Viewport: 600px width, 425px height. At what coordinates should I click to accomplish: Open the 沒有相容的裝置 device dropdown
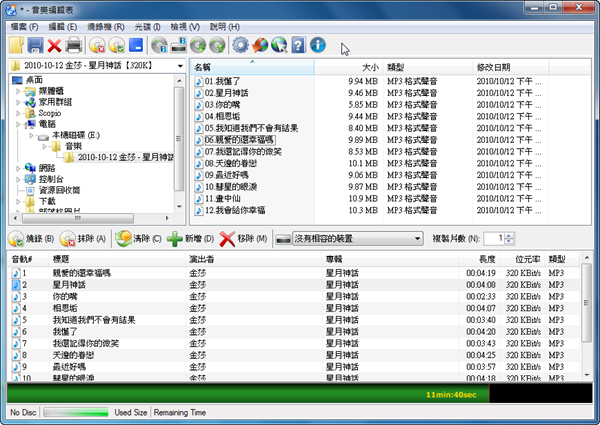(349, 239)
